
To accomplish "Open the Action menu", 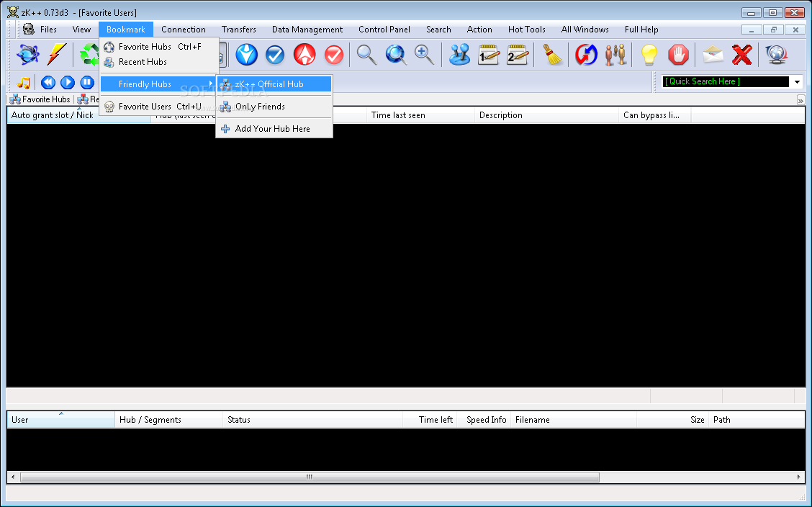I will tap(479, 30).
